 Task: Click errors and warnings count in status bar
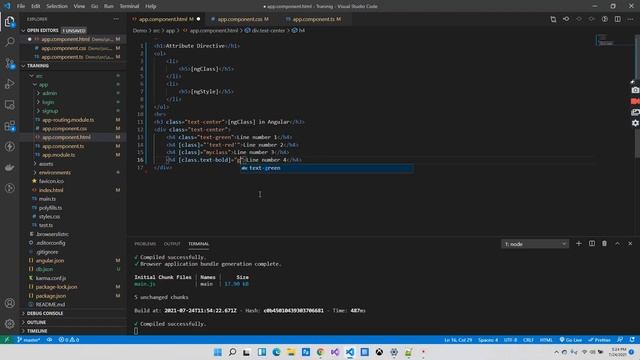69,340
